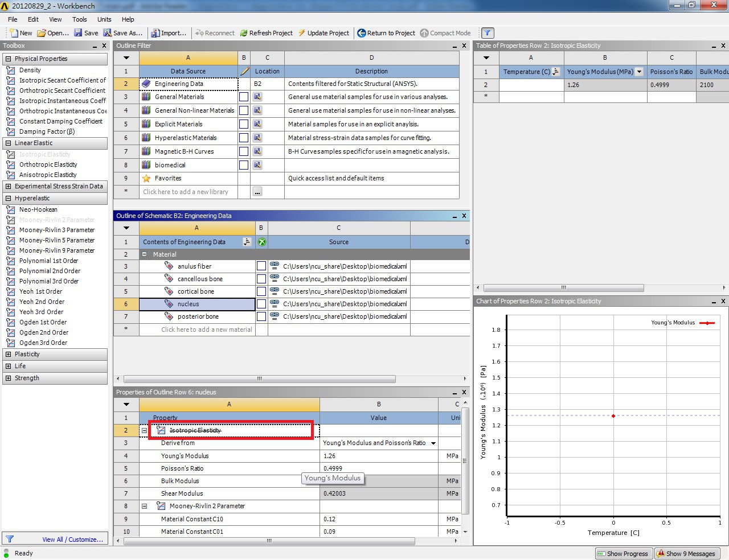Collapse the Mooney-Rivlin 2 Parameter property group
The image size is (729, 560).
point(145,506)
